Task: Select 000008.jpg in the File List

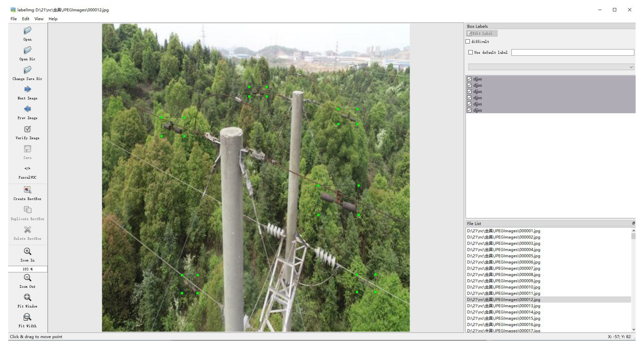Action: (x=503, y=274)
